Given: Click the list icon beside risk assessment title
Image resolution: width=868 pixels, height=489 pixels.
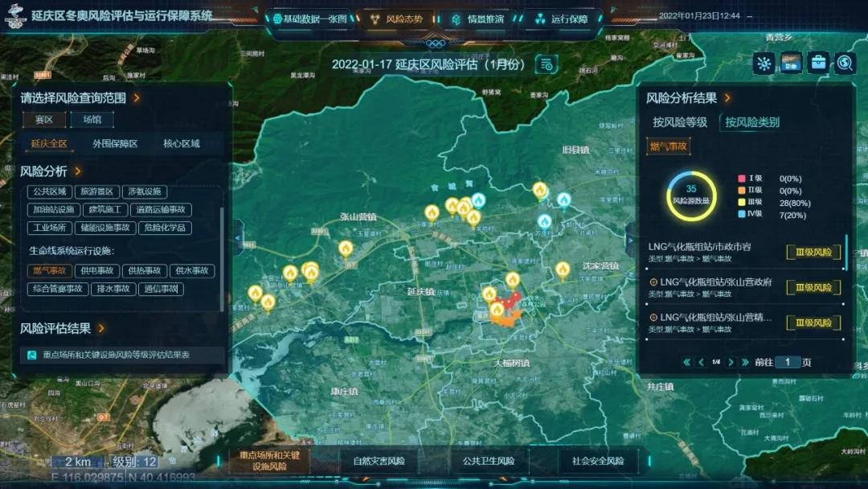Looking at the screenshot, I should click(x=547, y=64).
